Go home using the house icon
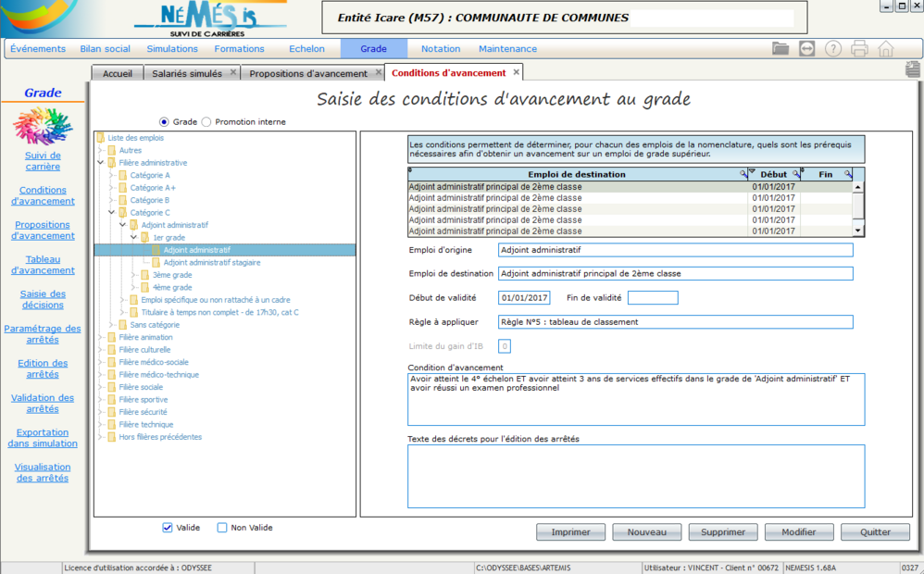The width and height of the screenshot is (924, 574). coord(886,49)
